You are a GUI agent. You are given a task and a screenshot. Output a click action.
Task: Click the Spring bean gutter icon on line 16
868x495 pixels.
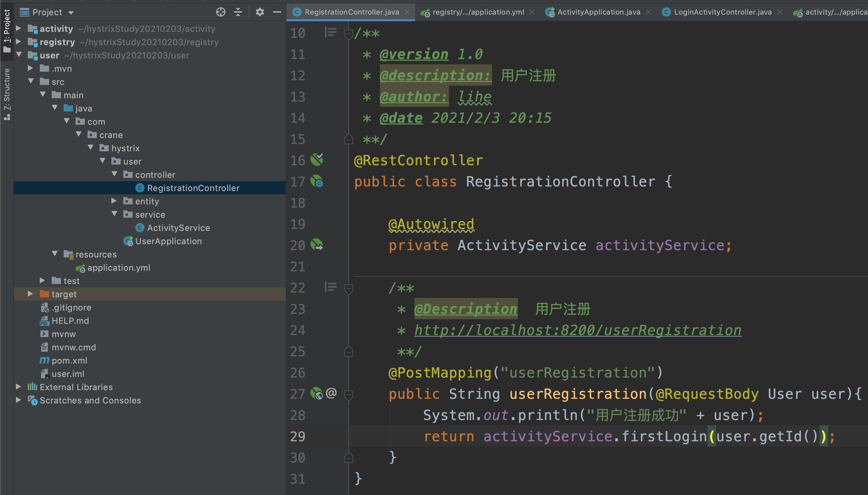click(x=317, y=160)
